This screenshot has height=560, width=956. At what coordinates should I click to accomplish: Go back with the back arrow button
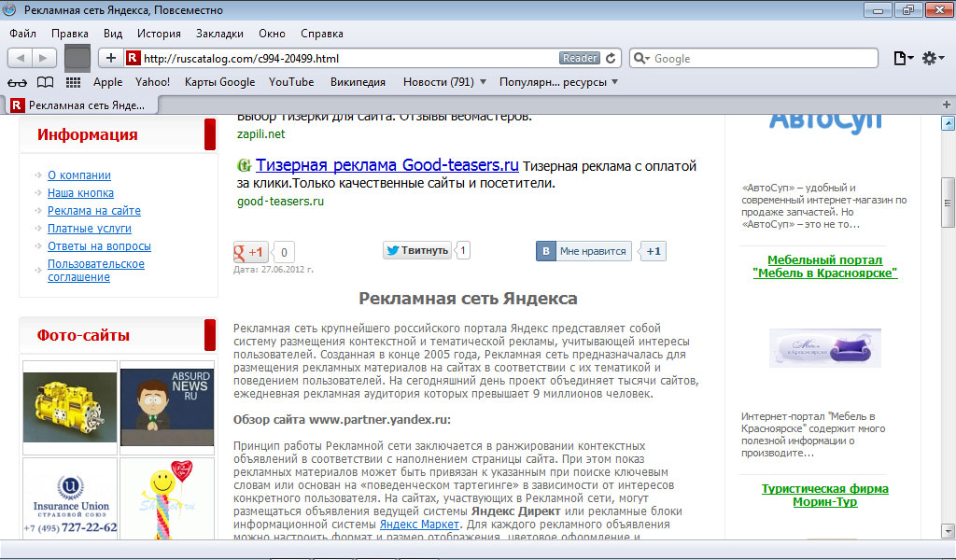21,58
